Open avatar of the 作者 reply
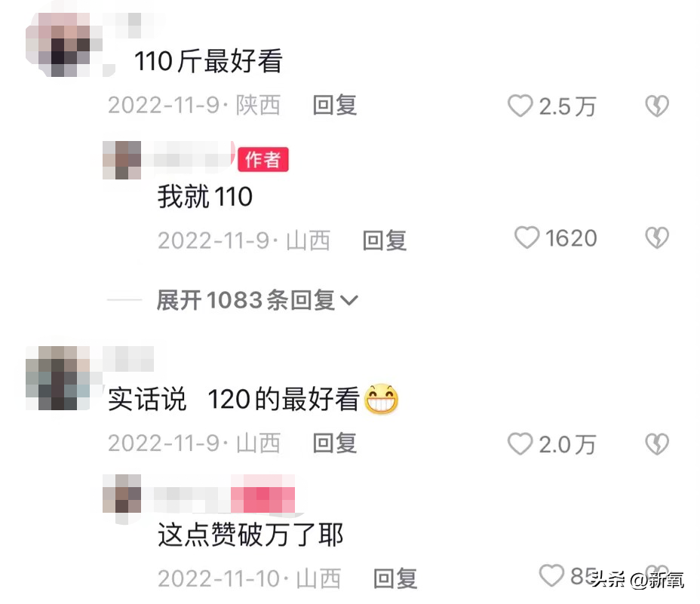This screenshot has height=604, width=700. (122, 160)
